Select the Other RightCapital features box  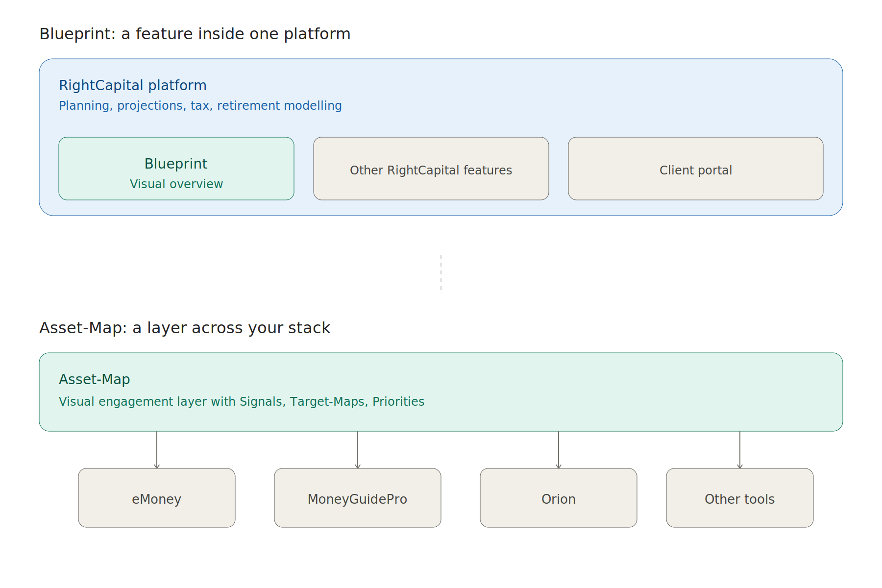[431, 170]
